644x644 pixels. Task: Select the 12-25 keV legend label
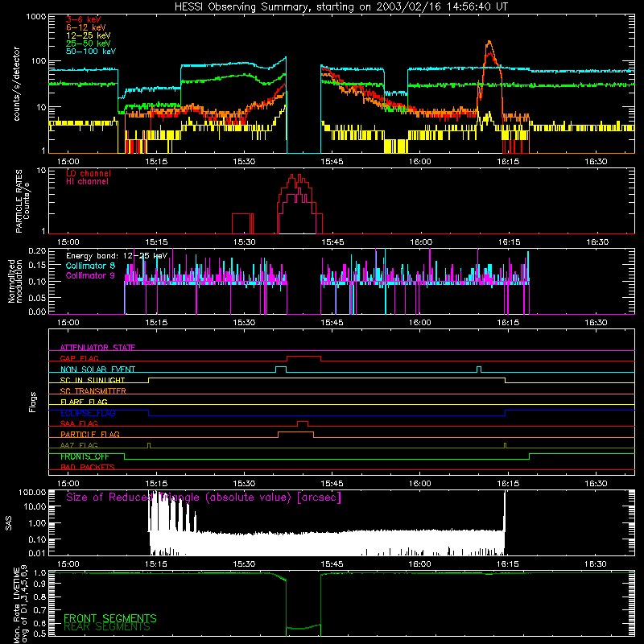(89, 35)
